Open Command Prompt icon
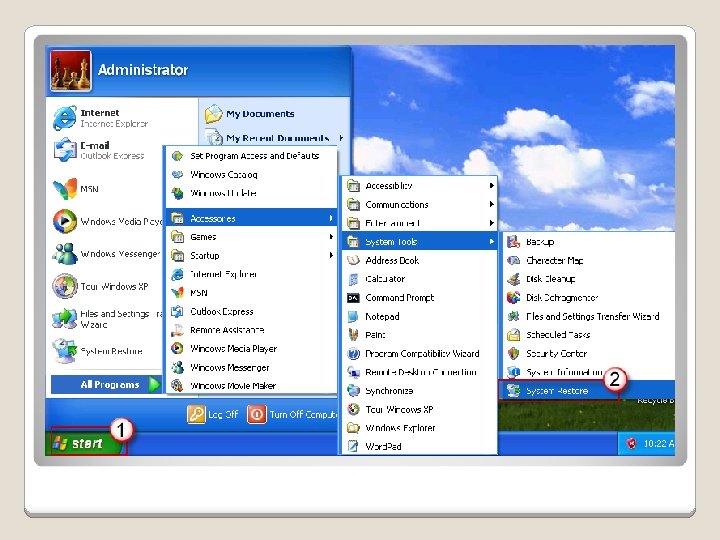The image size is (720, 540). click(x=353, y=298)
